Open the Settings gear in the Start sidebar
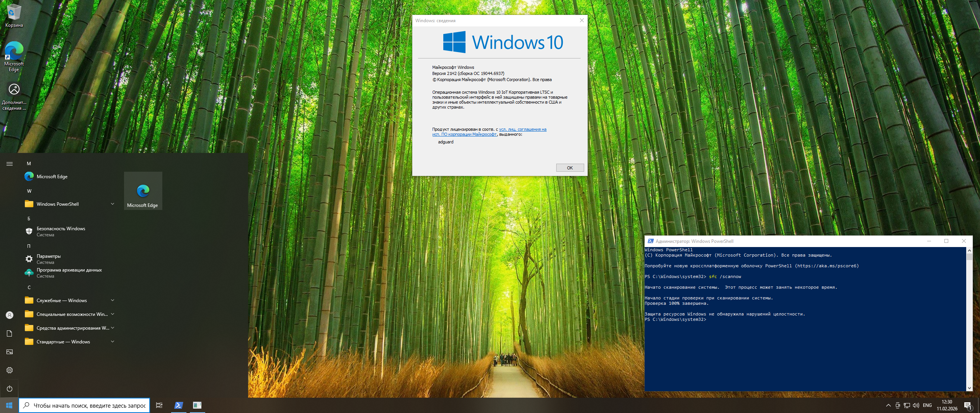980x413 pixels. (10, 370)
